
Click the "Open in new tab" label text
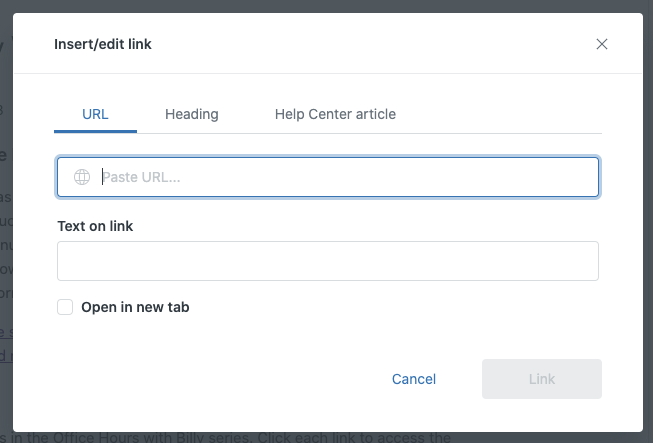(135, 307)
